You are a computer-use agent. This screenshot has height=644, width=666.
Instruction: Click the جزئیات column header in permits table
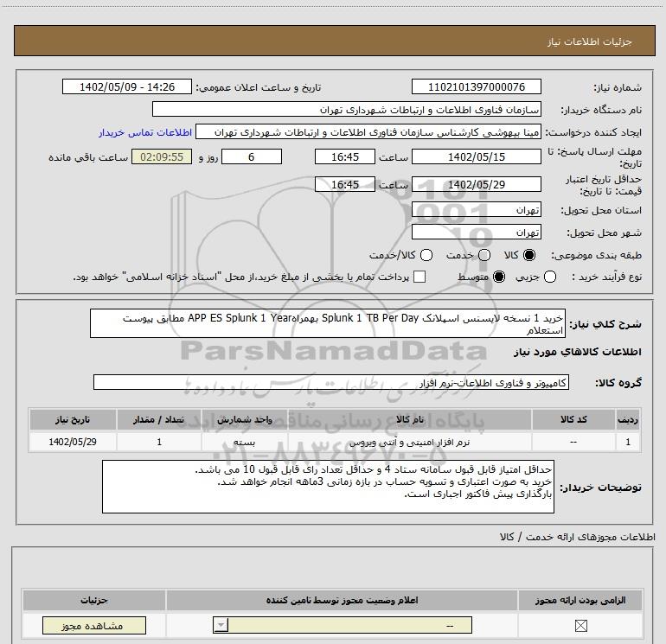(94, 600)
